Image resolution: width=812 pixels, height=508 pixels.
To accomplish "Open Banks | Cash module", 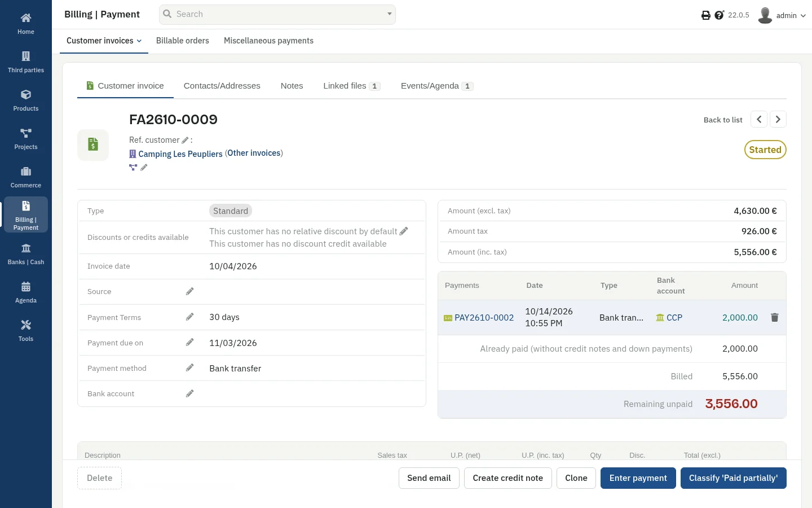I will (x=26, y=254).
